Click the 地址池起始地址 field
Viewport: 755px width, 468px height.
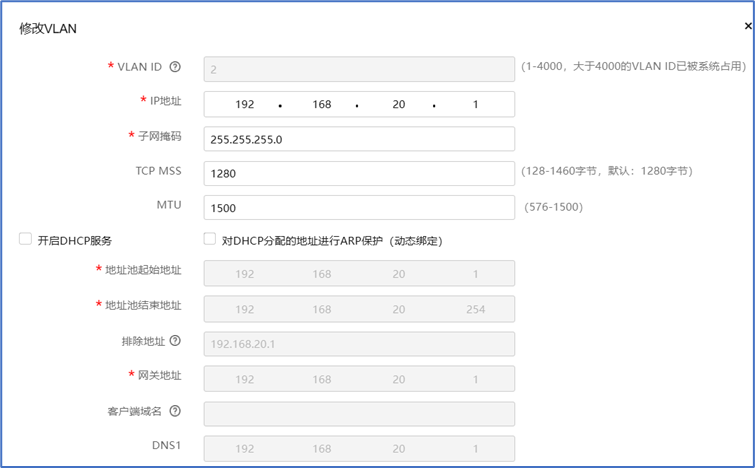tap(359, 273)
